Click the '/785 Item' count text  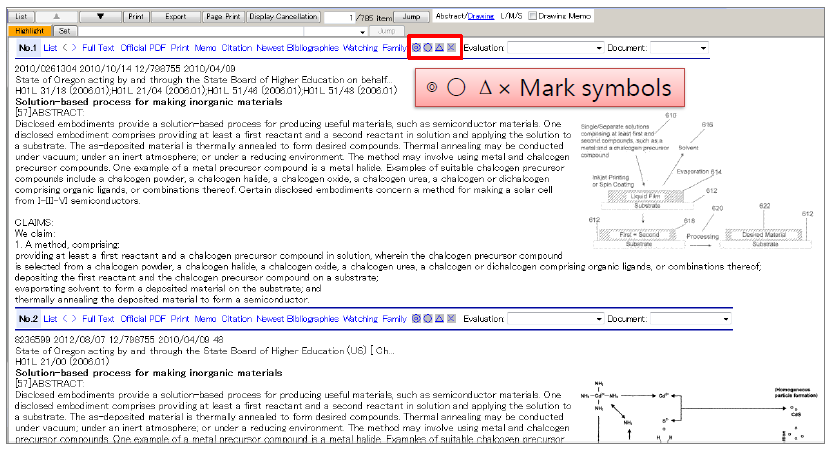pyautogui.click(x=375, y=18)
